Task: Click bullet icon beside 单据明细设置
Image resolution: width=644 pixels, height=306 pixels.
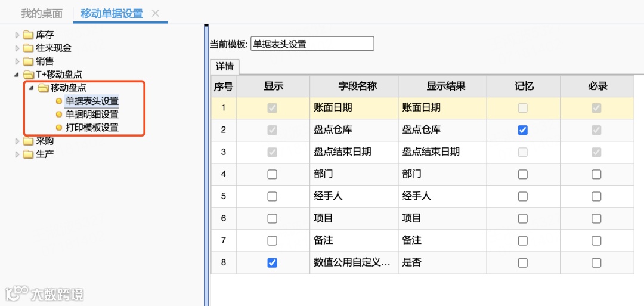Action: pyautogui.click(x=58, y=115)
